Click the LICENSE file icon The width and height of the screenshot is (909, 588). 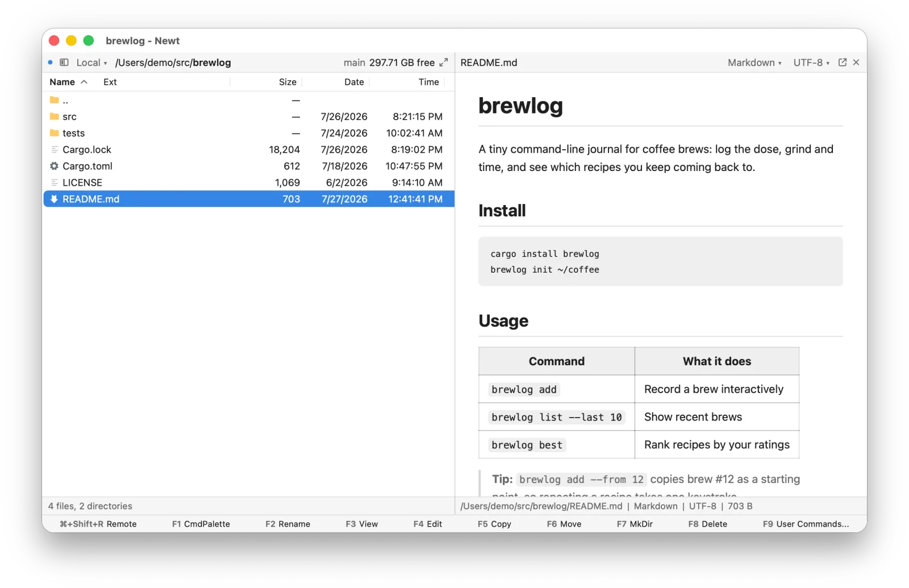point(55,182)
